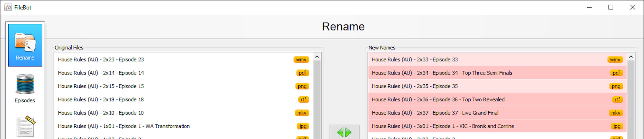This screenshot has height=139, width=644.
Task: Click the pdf badge for 2x14 in Original Files
Action: pos(303,73)
